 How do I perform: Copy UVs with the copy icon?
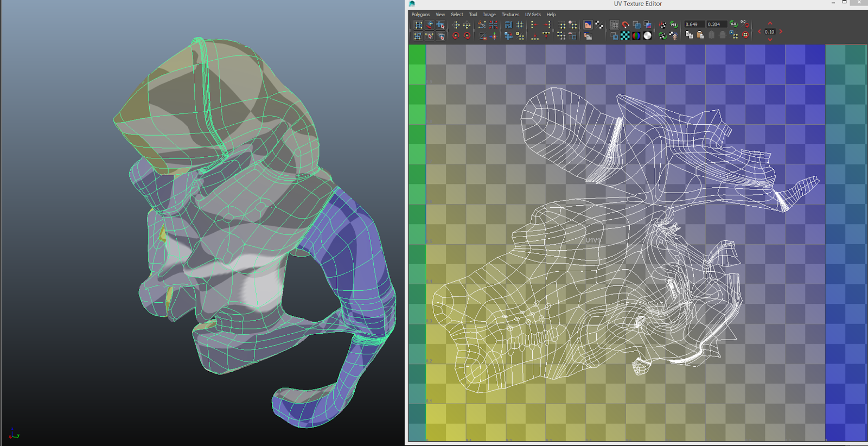click(x=689, y=35)
